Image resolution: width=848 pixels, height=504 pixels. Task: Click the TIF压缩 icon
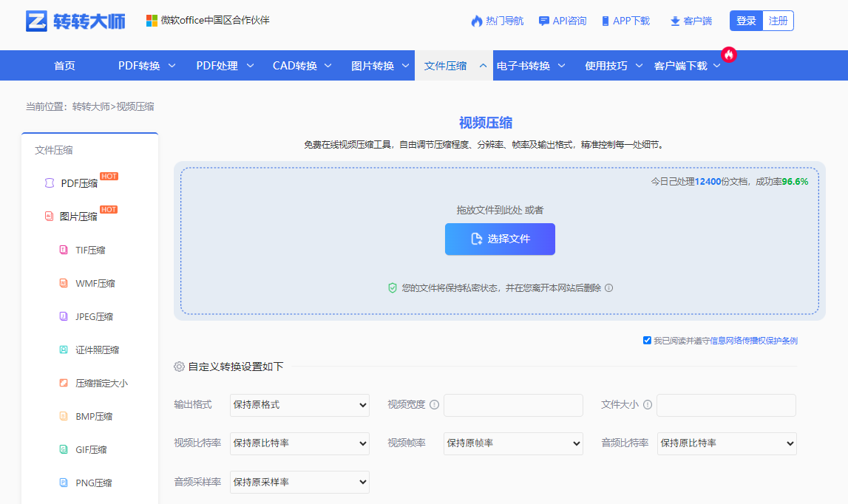pyautogui.click(x=64, y=250)
